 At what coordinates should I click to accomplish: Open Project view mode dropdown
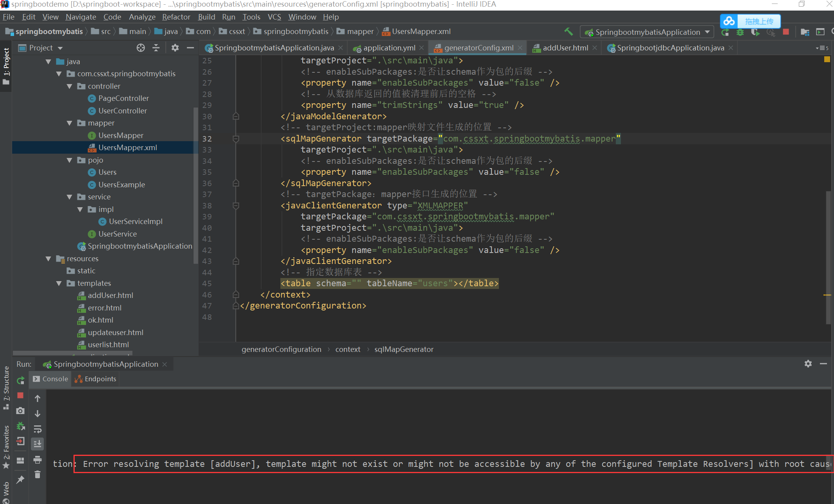click(60, 48)
